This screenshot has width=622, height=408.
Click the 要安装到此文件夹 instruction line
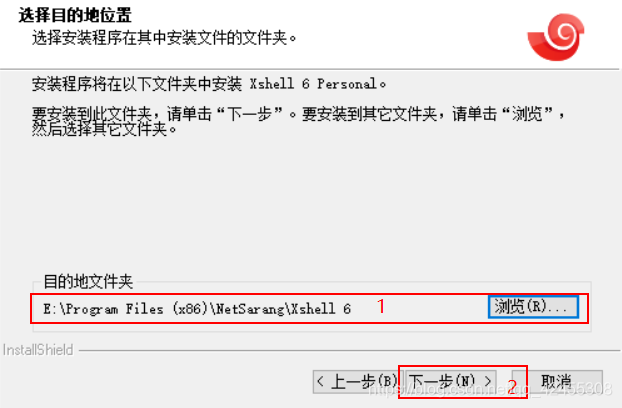pos(298,114)
